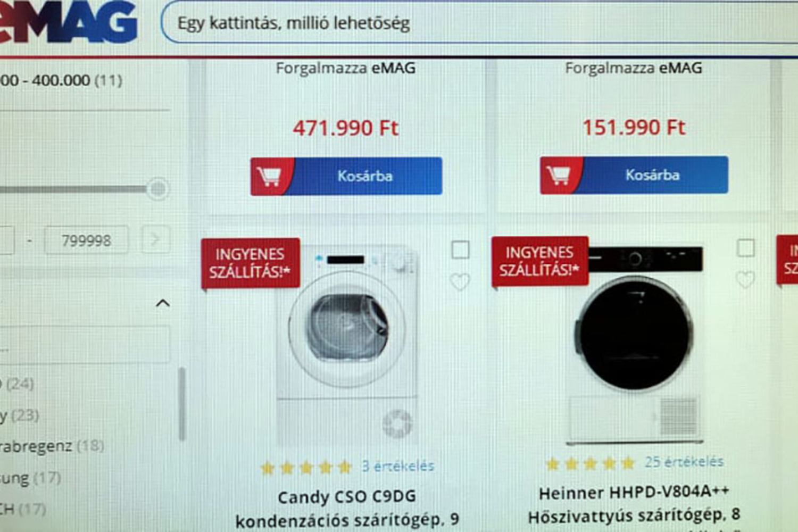Add 471.990 Ft item with Kosárba
This screenshot has height=532, width=798.
click(346, 176)
